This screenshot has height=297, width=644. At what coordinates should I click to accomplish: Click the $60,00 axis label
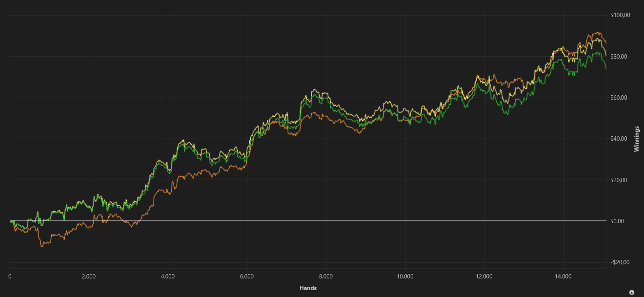click(x=619, y=98)
